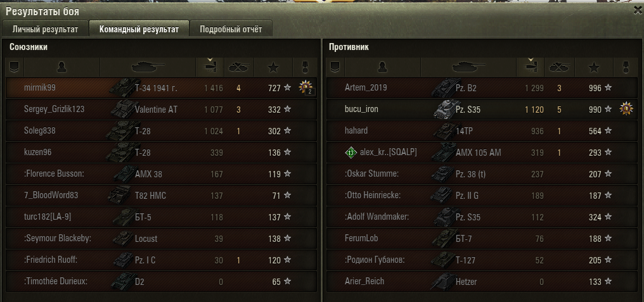Sort enemies by platoon badge icon
Screen dimensions: 644x302
point(335,67)
